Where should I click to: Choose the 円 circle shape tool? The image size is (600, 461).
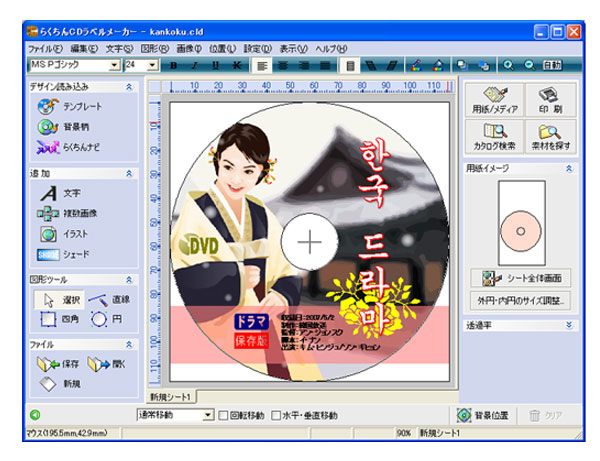coord(107,319)
